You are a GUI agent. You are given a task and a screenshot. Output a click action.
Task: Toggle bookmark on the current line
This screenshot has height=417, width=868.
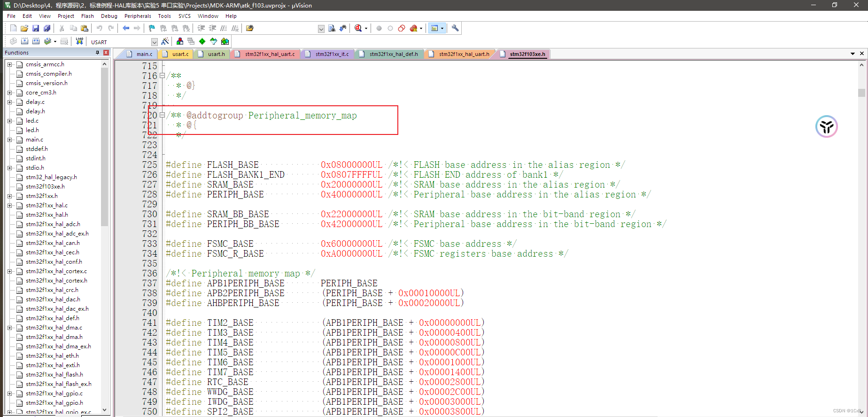coord(152,28)
